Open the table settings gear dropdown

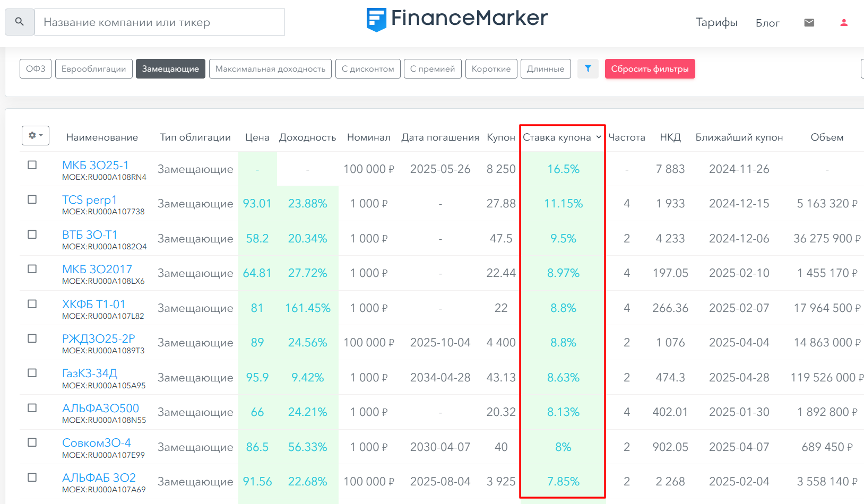pos(36,135)
